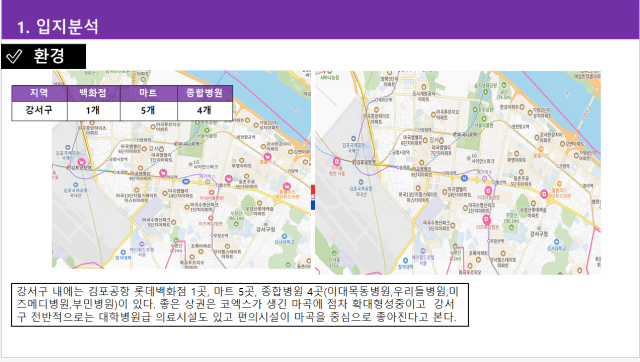Select the 환경 section label

(x=49, y=56)
